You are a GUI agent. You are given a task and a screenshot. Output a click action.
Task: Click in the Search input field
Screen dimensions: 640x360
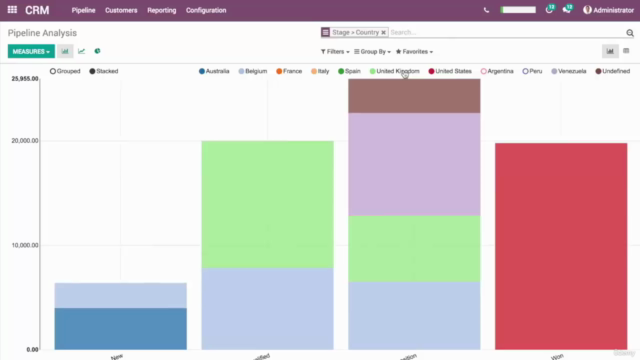point(506,32)
